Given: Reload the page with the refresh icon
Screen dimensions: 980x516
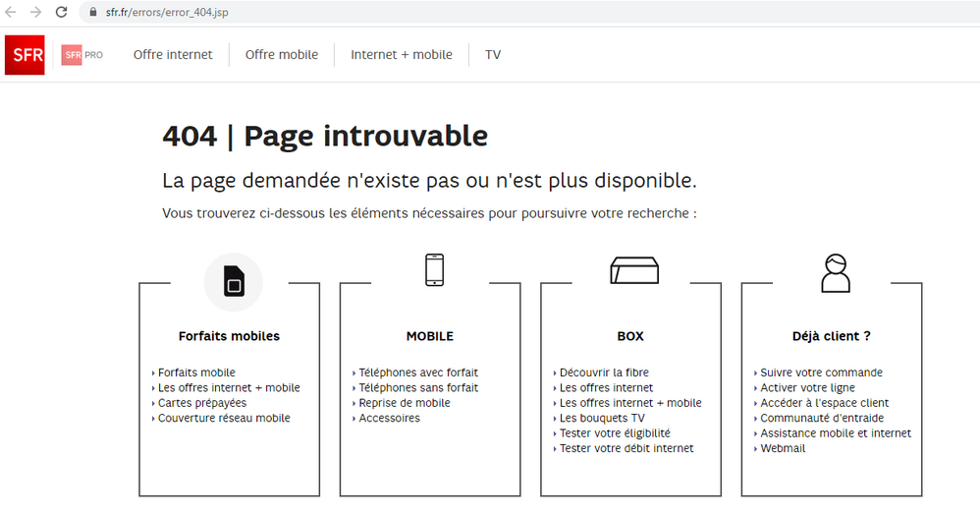Looking at the screenshot, I should 61,12.
